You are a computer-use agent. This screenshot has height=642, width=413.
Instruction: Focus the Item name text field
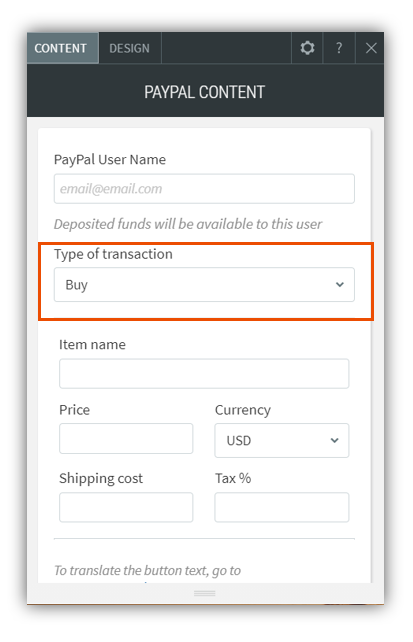(204, 374)
